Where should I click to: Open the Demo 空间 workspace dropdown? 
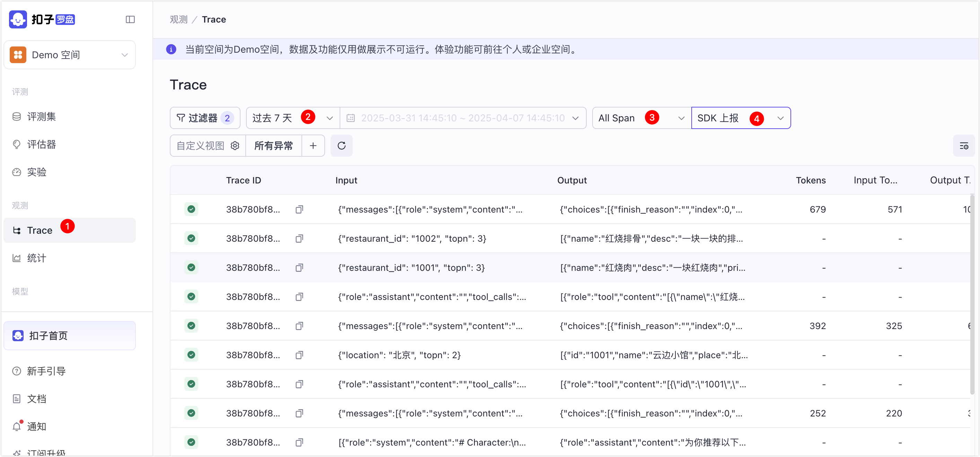click(70, 55)
